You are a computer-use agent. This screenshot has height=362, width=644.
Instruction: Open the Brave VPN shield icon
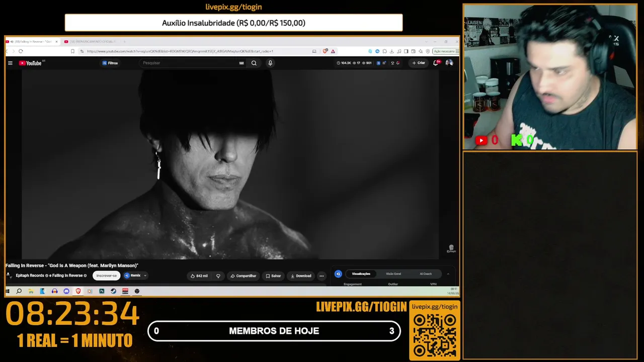tap(428, 51)
